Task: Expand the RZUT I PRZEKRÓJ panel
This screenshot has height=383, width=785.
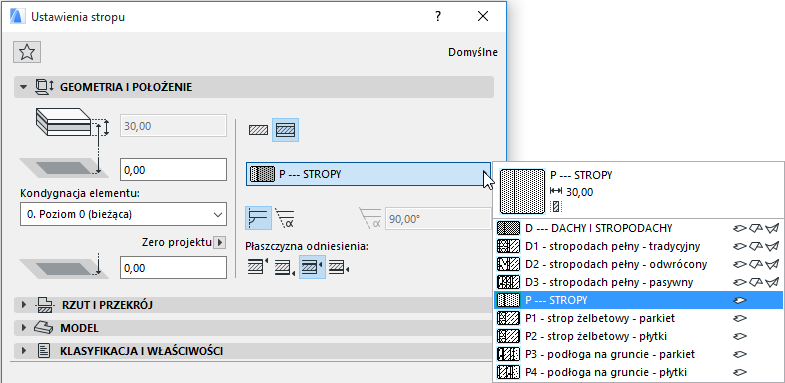Action: tap(23, 304)
